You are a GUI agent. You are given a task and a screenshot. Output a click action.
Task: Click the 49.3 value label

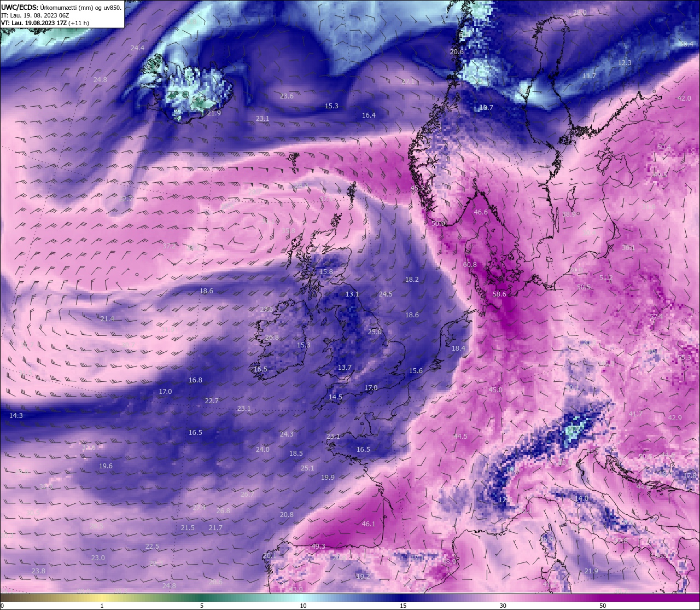pyautogui.click(x=318, y=547)
